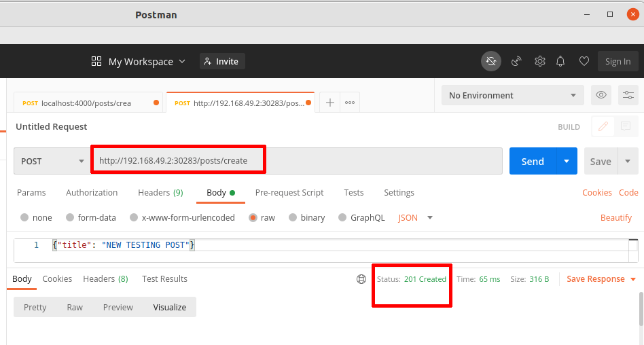This screenshot has height=345, width=644.
Task: Click the environment quick look eye icon
Action: [601, 95]
